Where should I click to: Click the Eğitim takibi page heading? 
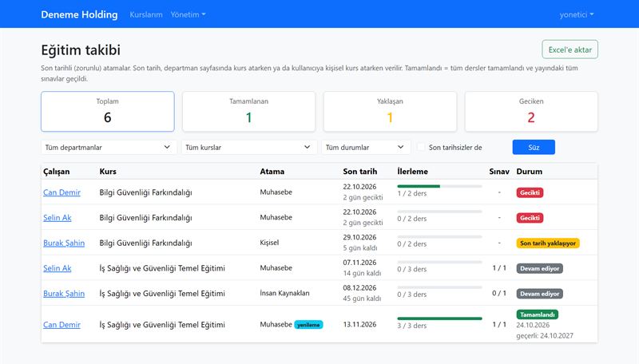pyautogui.click(x=81, y=50)
